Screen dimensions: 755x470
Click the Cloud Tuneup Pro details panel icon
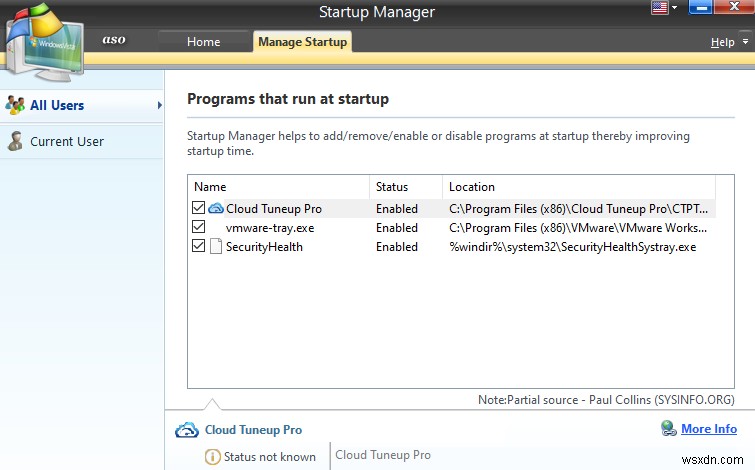187,430
